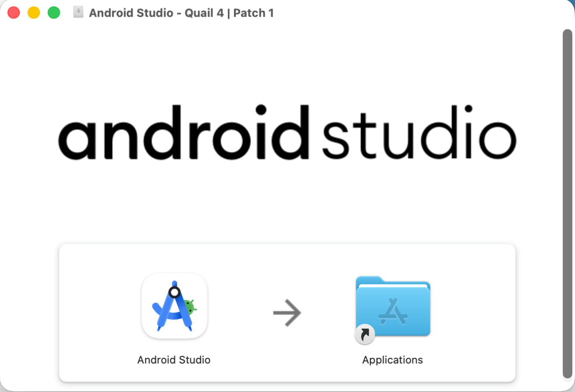Viewport: 575px width, 392px height.
Task: Close the installer window with red button
Action: click(x=14, y=13)
